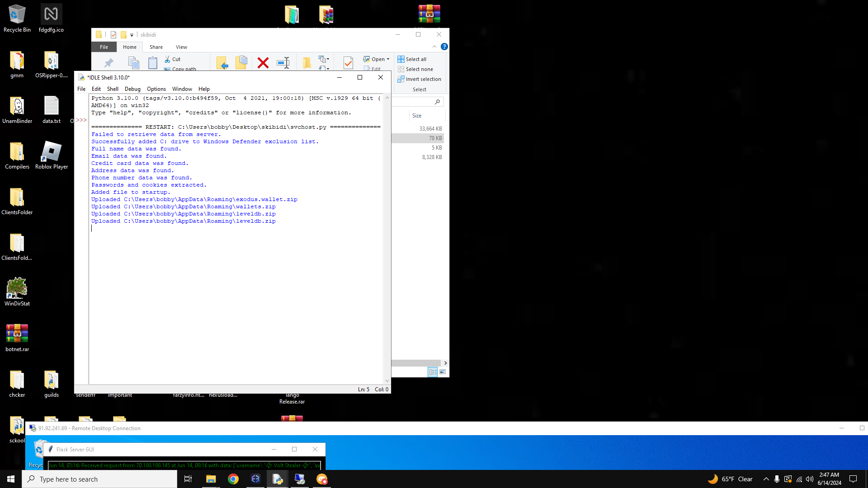The image size is (868, 488).
Task: Click the Pin to Quick access icon
Action: pyautogui.click(x=109, y=63)
